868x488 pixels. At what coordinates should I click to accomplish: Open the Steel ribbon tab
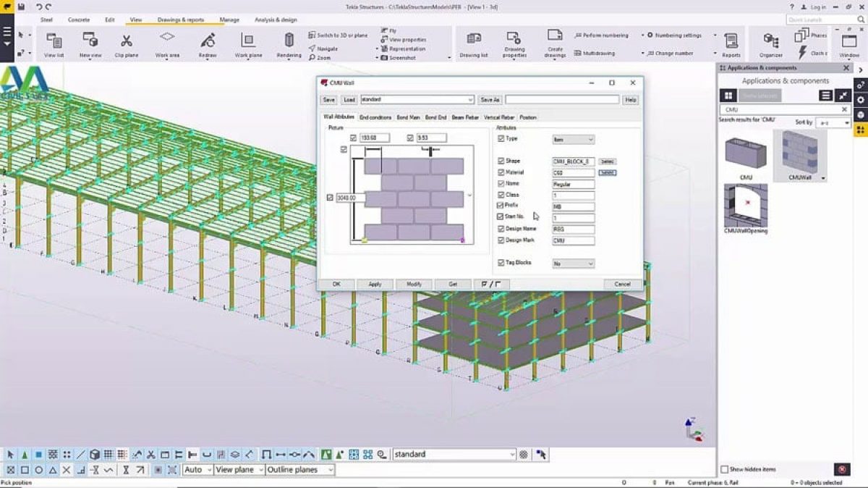pos(46,20)
